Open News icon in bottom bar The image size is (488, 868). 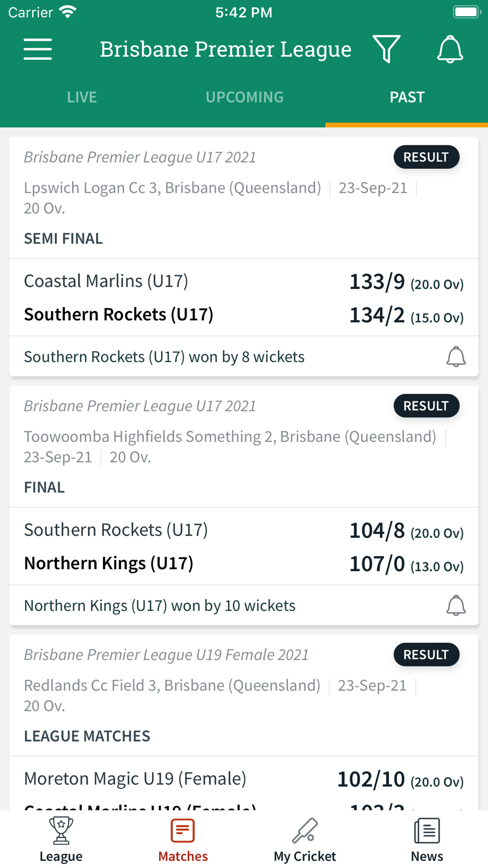click(x=427, y=830)
